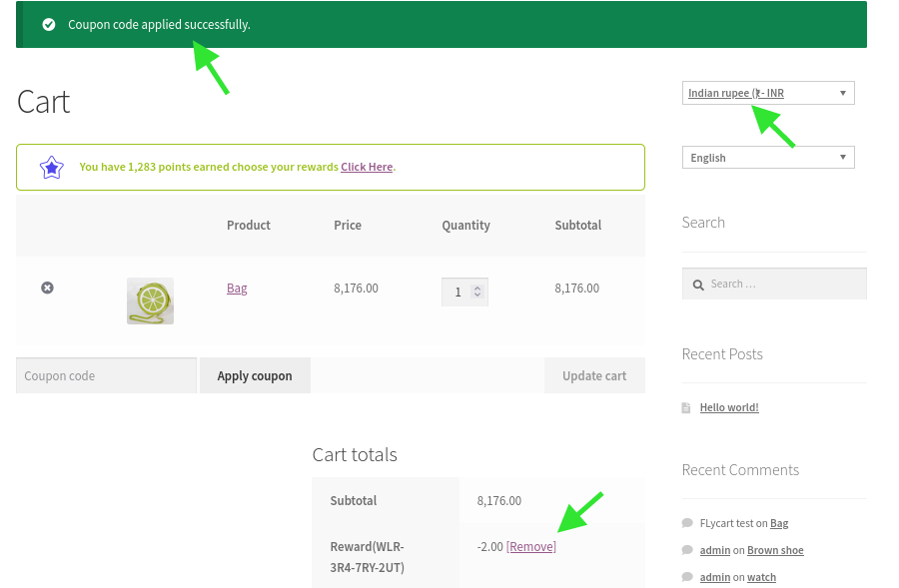Click the search magnifier icon

698,285
